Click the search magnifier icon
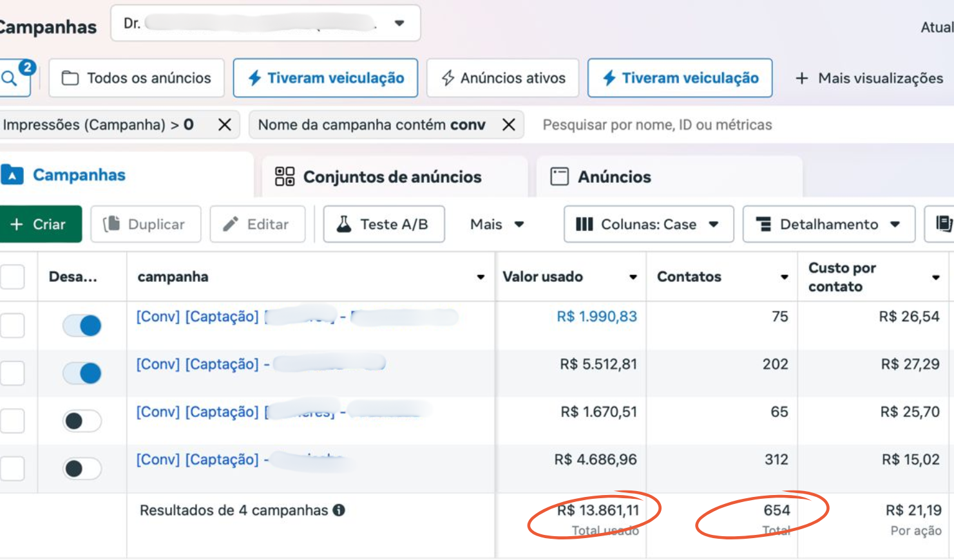The image size is (954, 560). 10,79
